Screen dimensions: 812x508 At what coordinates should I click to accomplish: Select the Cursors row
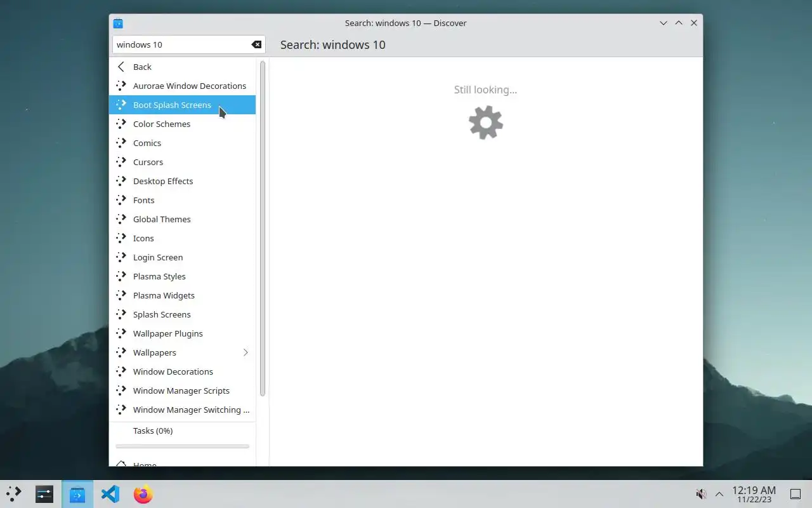tap(183, 162)
